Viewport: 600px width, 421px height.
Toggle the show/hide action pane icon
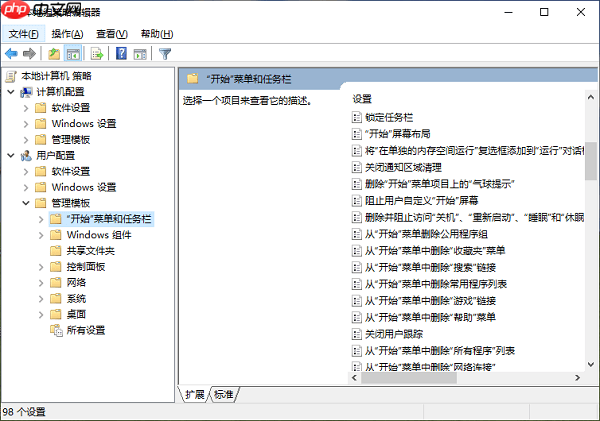pos(140,54)
